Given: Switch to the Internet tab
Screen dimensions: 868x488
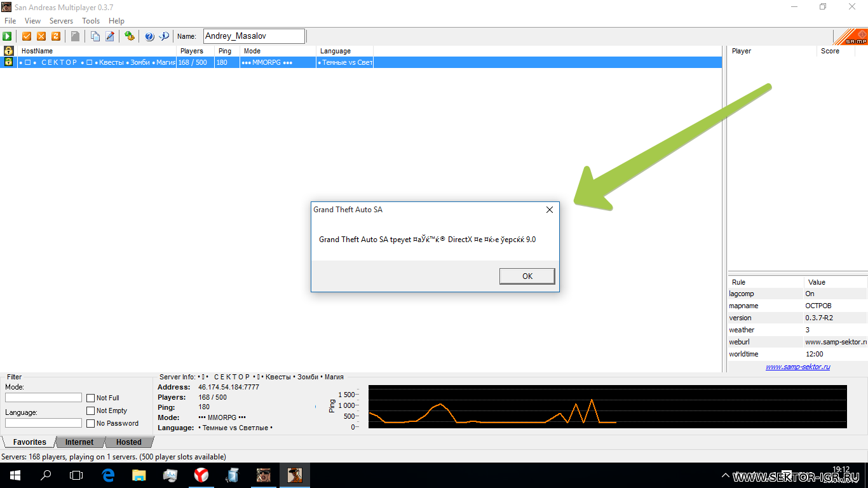Looking at the screenshot, I should coord(79,442).
